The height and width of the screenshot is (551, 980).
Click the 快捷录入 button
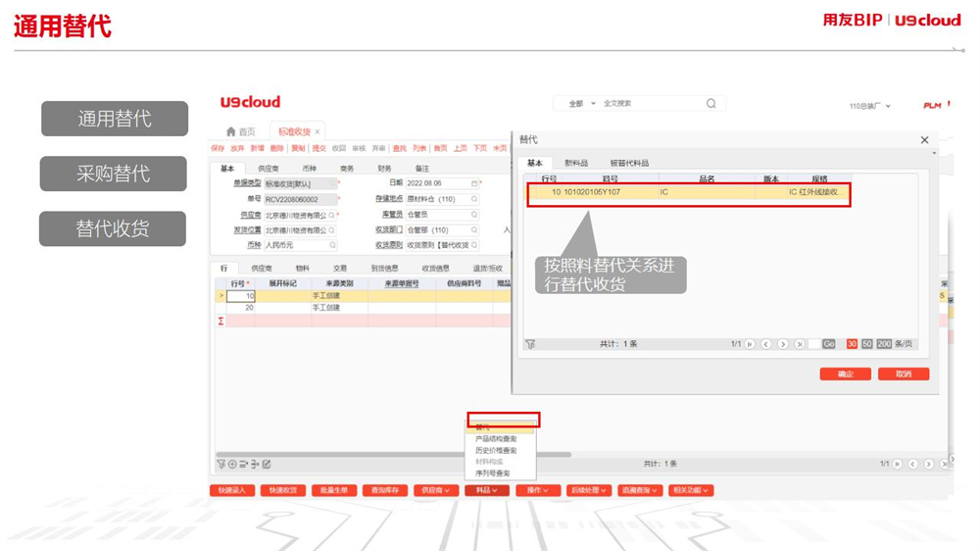click(232, 490)
